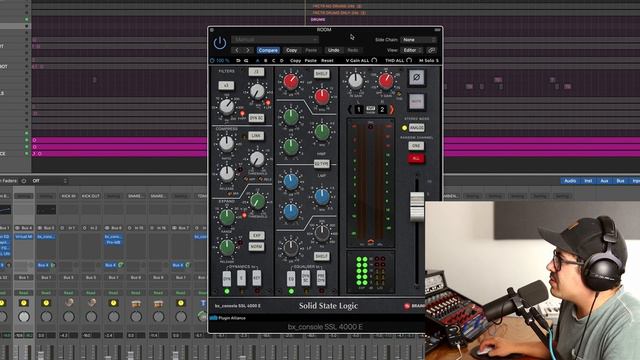This screenshot has width=640, height=360.
Task: Open the View Editor dropdown
Action: tap(412, 50)
